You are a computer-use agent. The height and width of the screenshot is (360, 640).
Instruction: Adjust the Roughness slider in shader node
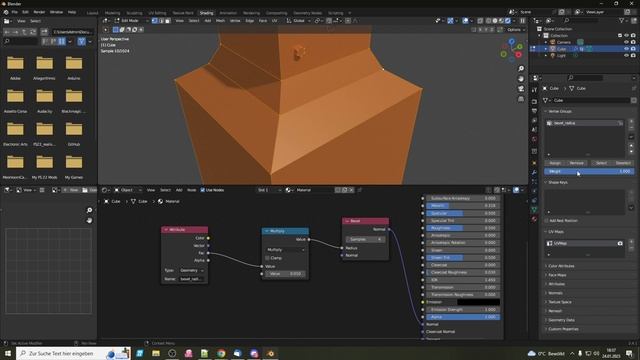pos(463,228)
